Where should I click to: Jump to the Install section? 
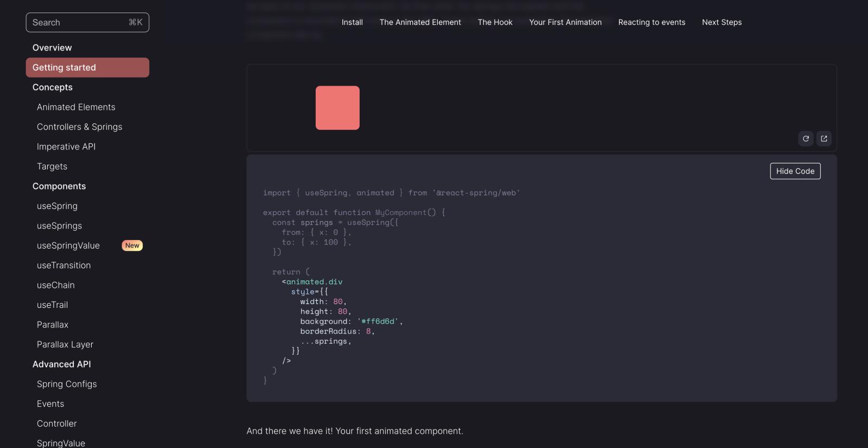(352, 22)
